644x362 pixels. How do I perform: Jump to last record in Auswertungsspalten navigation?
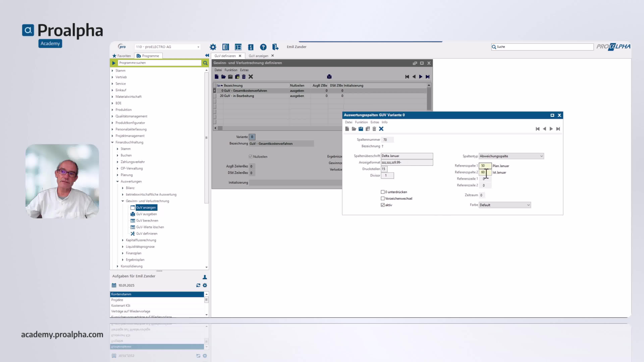(558, 129)
